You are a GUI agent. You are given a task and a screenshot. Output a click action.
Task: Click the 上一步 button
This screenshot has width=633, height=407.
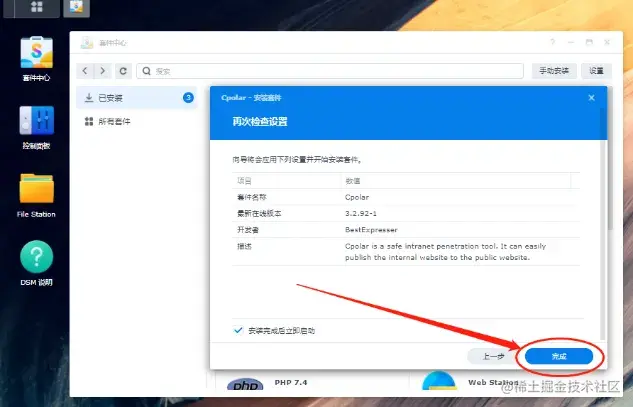(x=493, y=356)
